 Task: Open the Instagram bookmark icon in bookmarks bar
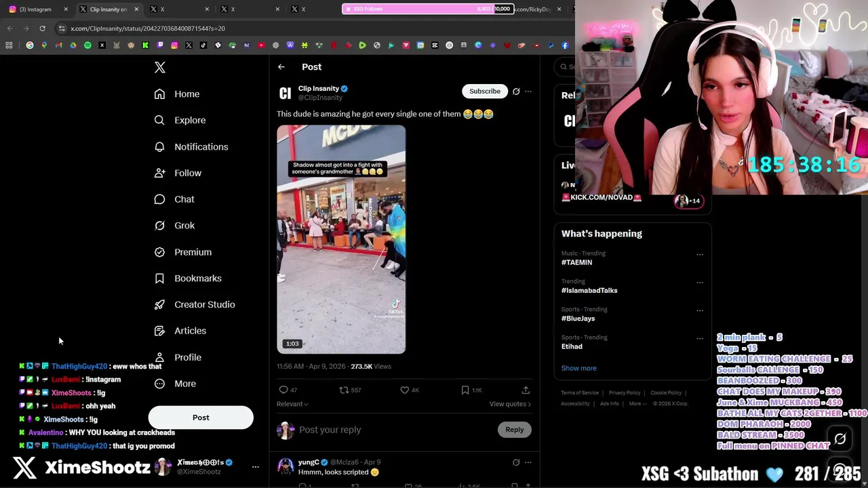tap(174, 45)
